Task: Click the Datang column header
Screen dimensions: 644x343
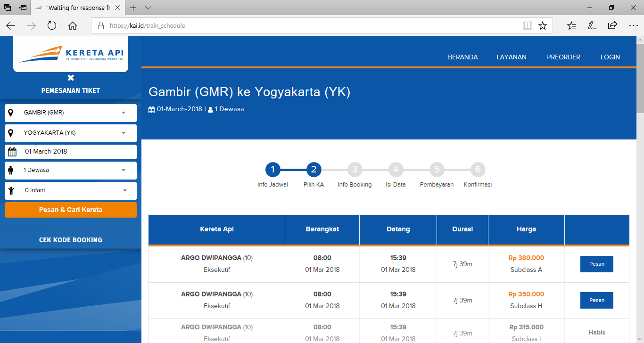Action: [x=398, y=229]
